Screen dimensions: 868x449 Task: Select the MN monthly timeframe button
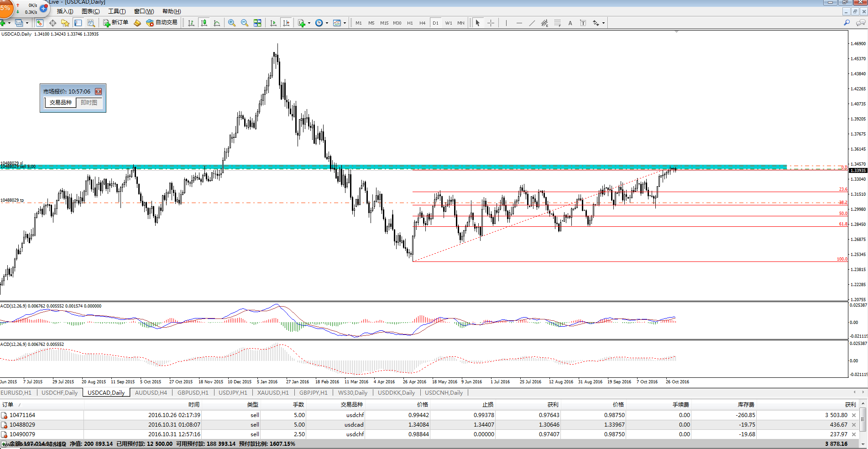(x=461, y=23)
